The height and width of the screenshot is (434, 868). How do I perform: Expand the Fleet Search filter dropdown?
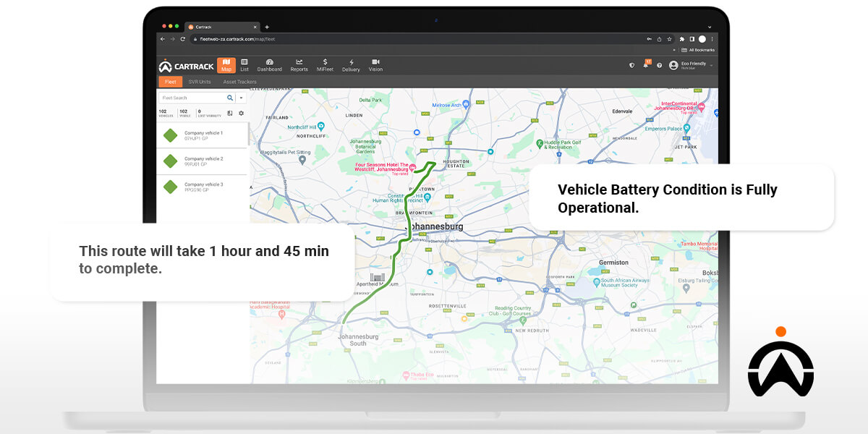[241, 98]
